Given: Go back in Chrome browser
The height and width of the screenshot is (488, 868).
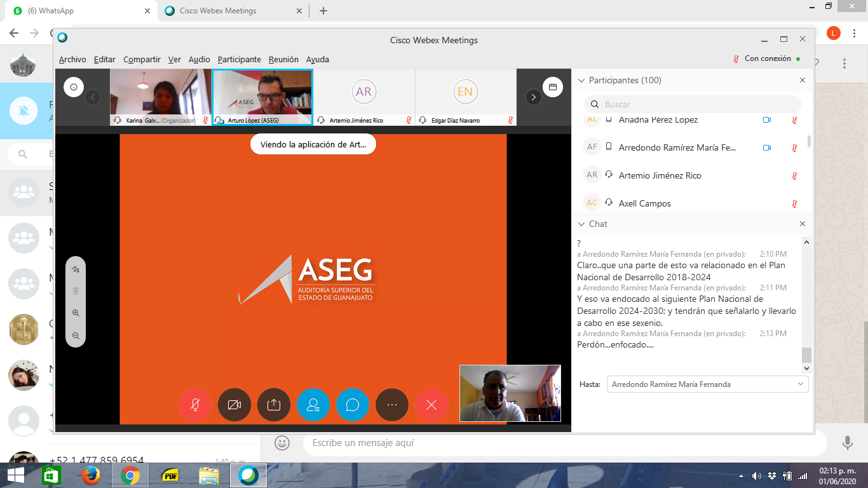Looking at the screenshot, I should [x=15, y=33].
